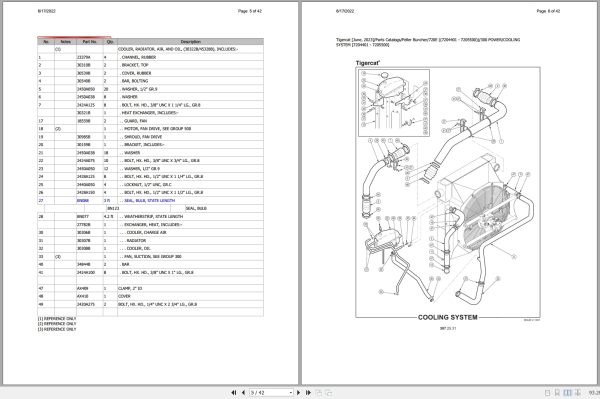Select the BRACKET, TOP description
The width and height of the screenshot is (600, 399).
pos(135,65)
